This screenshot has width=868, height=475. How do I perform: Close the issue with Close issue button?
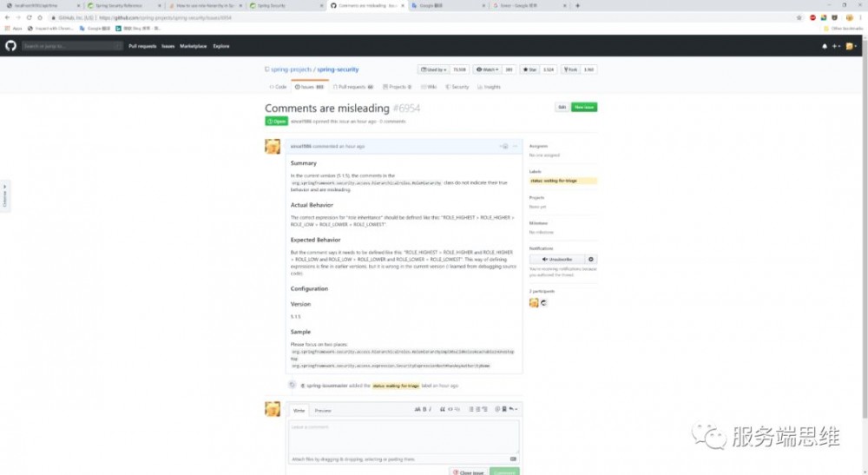tap(469, 472)
